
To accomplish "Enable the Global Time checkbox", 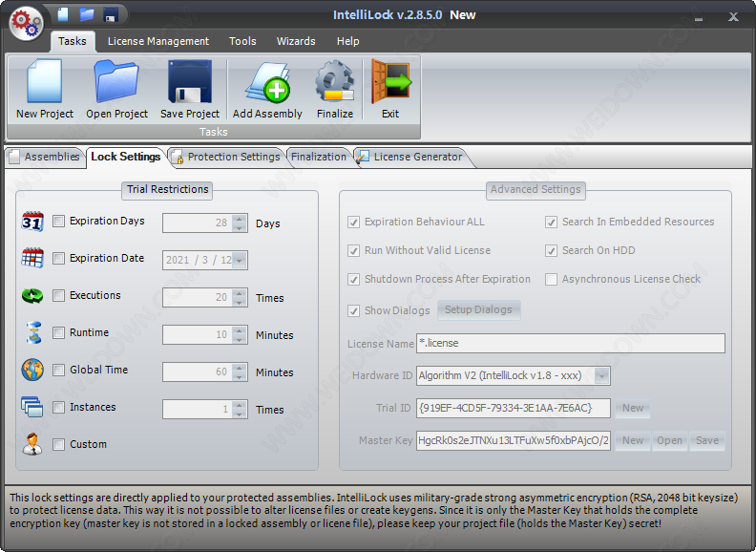I will coord(58,370).
